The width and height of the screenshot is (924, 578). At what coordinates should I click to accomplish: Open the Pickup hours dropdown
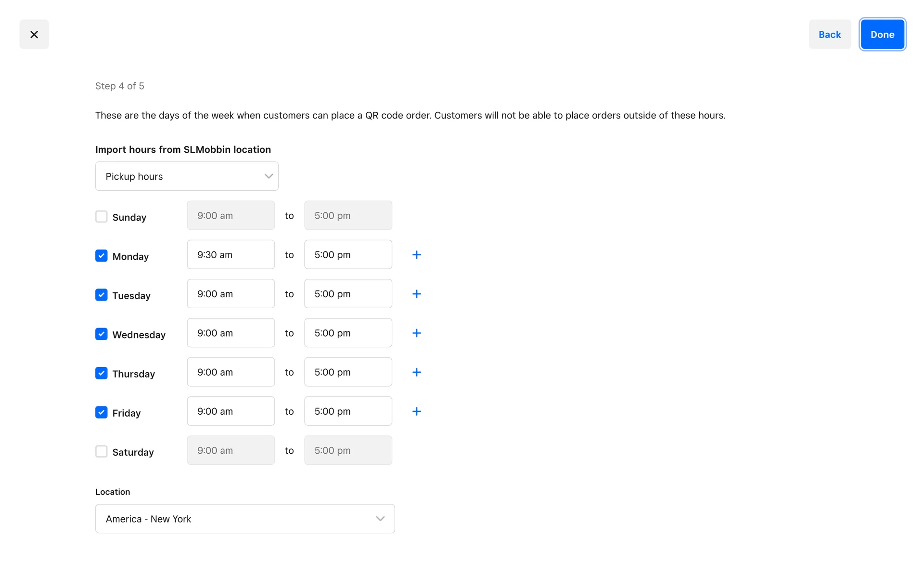click(x=187, y=176)
